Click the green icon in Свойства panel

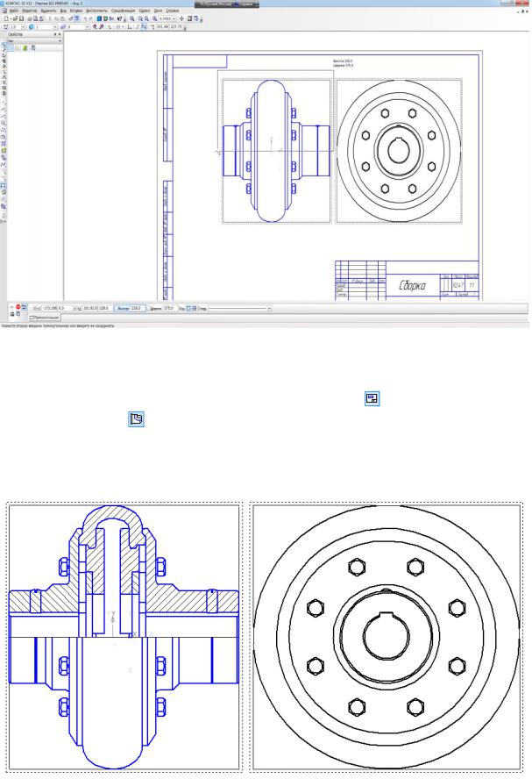click(25, 47)
